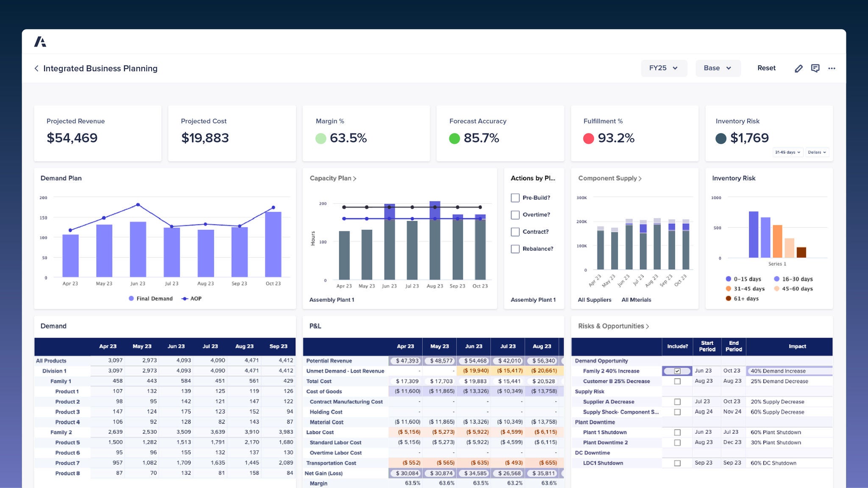Open the three-dot more options menu

832,68
